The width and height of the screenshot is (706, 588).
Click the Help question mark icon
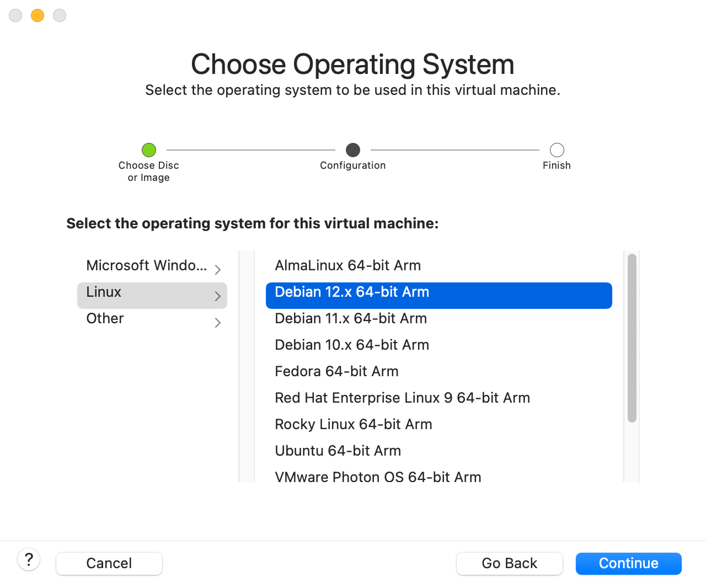coord(29,559)
